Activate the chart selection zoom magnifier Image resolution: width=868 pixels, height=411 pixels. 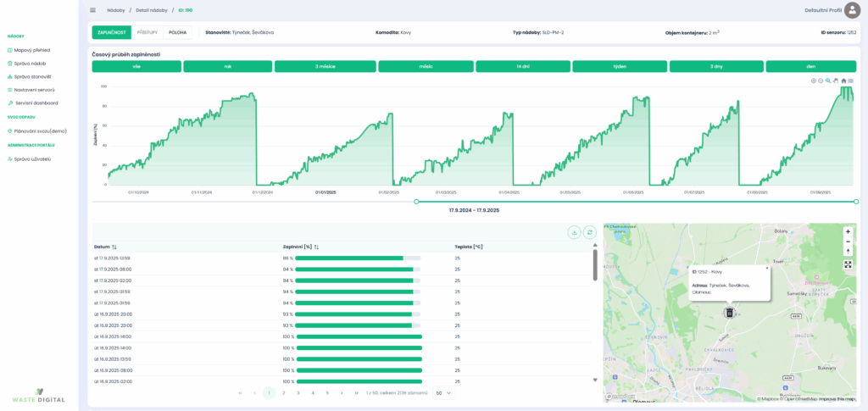tap(828, 81)
